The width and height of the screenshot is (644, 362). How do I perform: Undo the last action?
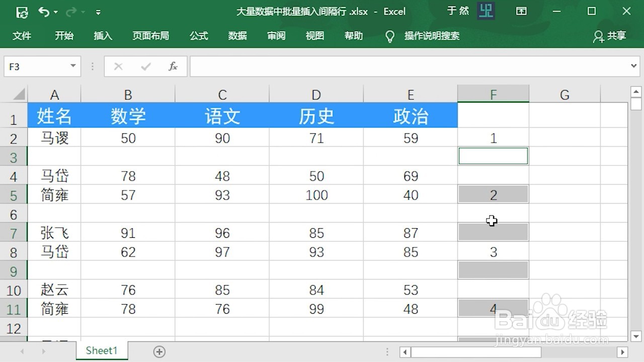point(44,12)
